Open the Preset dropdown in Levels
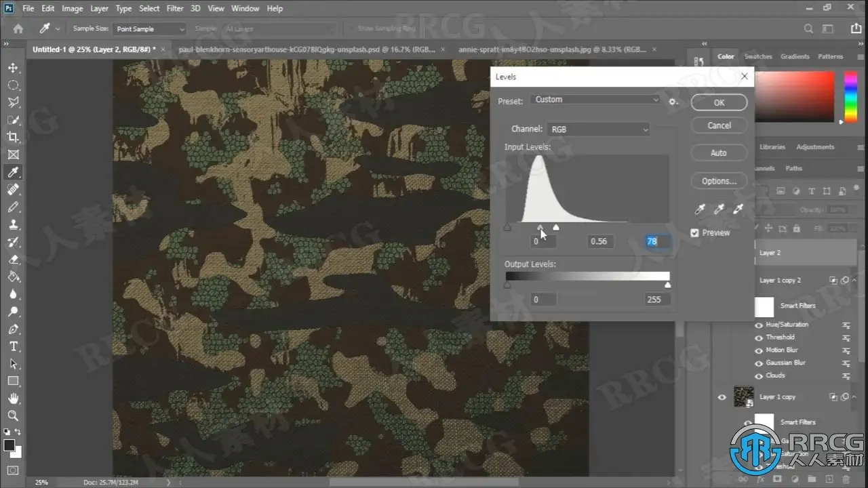Image resolution: width=868 pixels, height=488 pixels. tap(596, 100)
